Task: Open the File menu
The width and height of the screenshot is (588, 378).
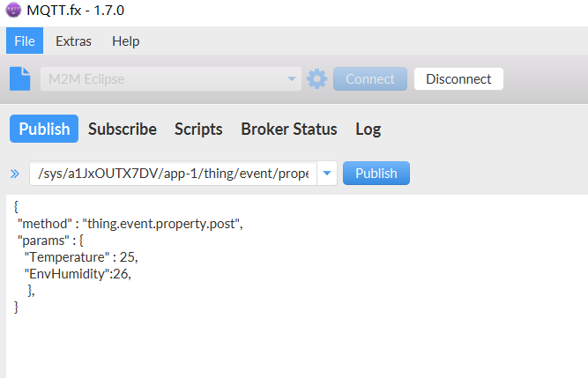Action: pos(24,41)
